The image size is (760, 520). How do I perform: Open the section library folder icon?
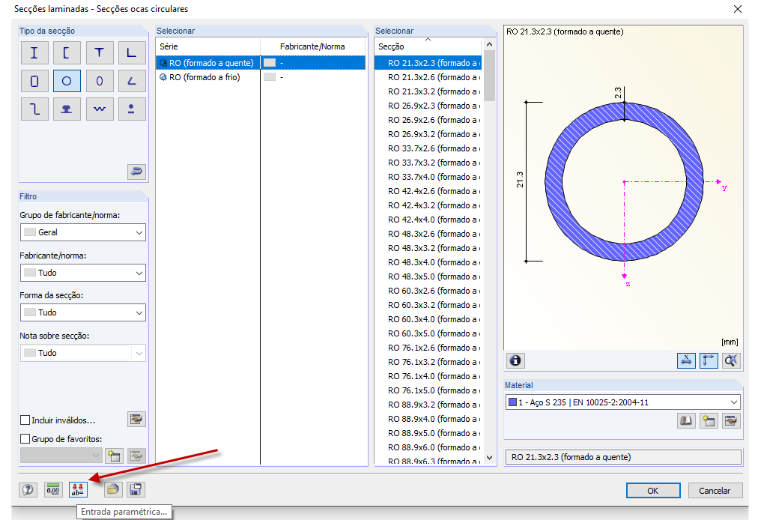(x=112, y=490)
